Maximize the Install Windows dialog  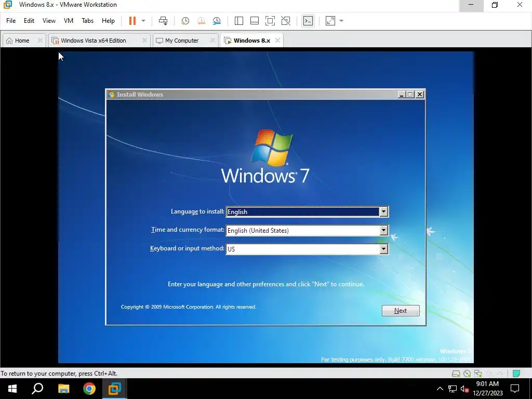410,95
